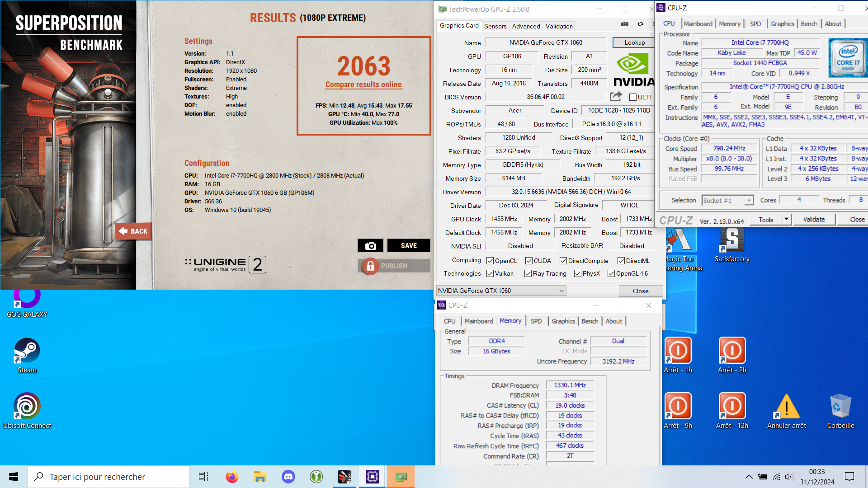Click the Tools button in CPU-Z

tap(765, 219)
